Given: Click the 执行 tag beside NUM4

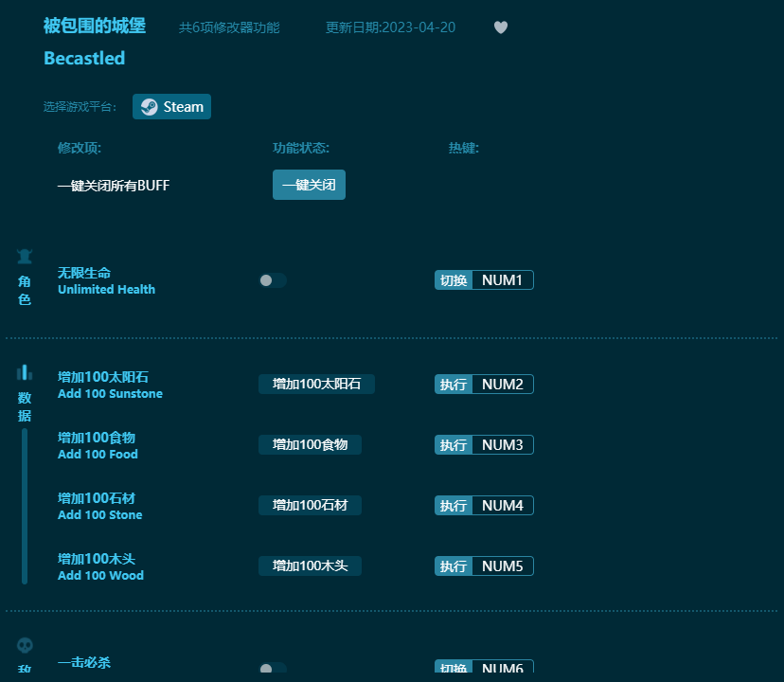Looking at the screenshot, I should (x=454, y=505).
